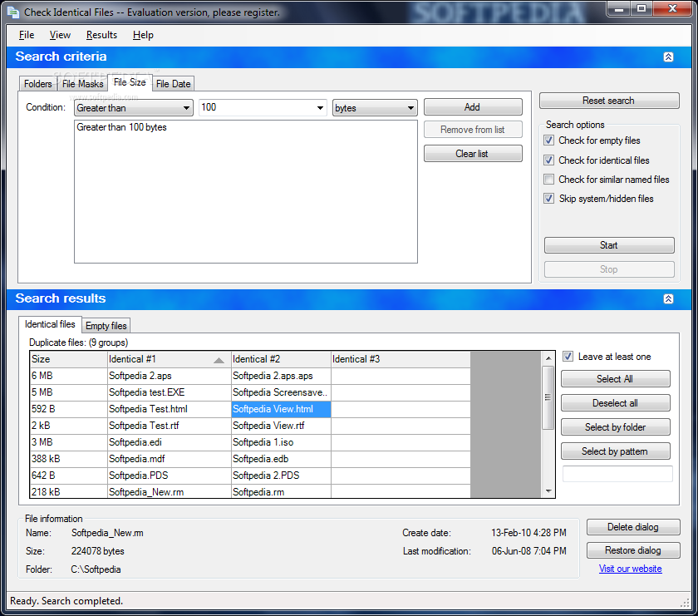Click the Identical #2 column header
This screenshot has width=698, height=616.
coord(281,359)
